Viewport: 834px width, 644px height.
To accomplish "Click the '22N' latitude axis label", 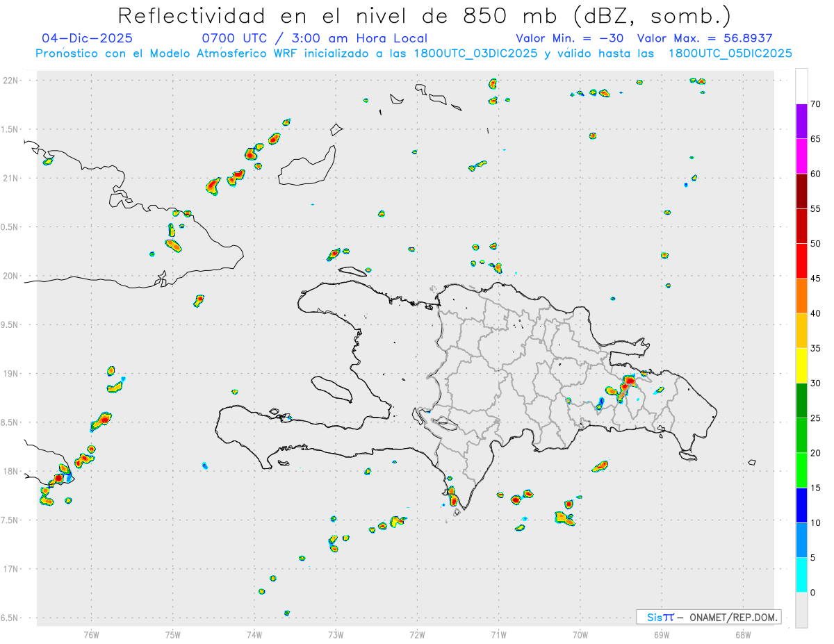I will (x=10, y=81).
